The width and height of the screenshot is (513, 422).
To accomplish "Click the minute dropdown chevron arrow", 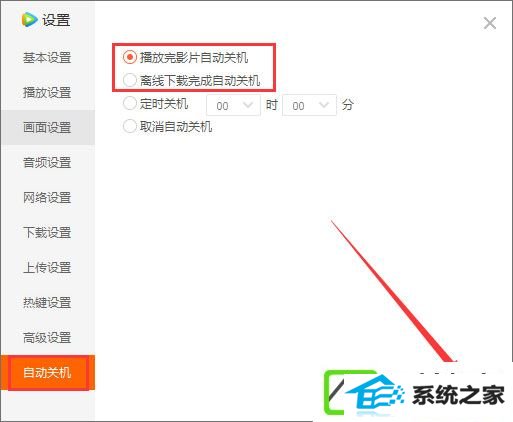I will point(324,105).
